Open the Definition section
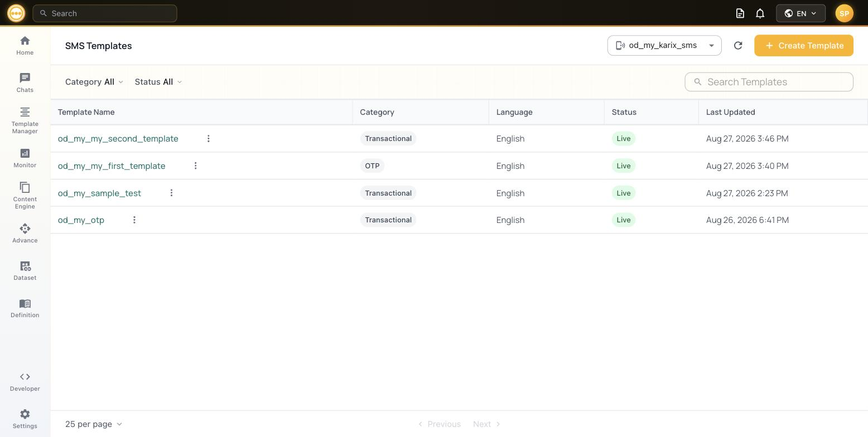 pos(25,308)
